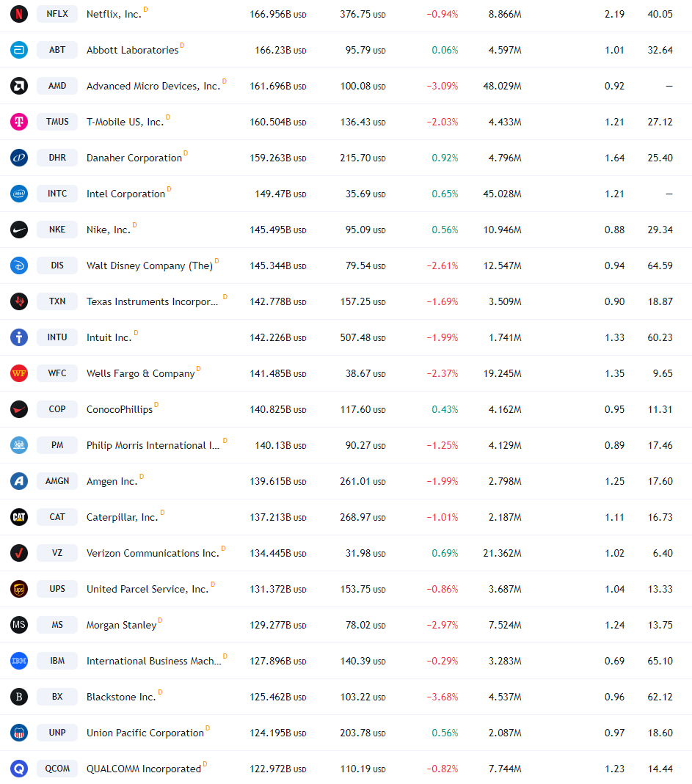Click the Morgan Stanley MS logo icon
The image size is (692, 784).
[19, 625]
